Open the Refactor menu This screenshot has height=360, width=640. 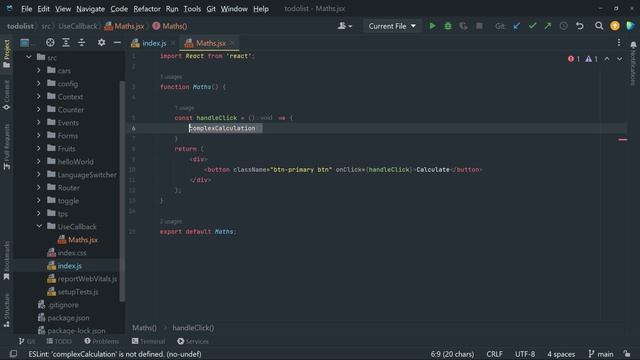point(147,9)
